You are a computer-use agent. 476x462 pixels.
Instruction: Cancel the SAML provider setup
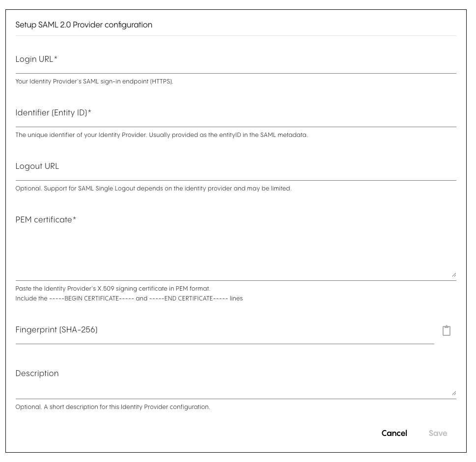[x=394, y=433]
